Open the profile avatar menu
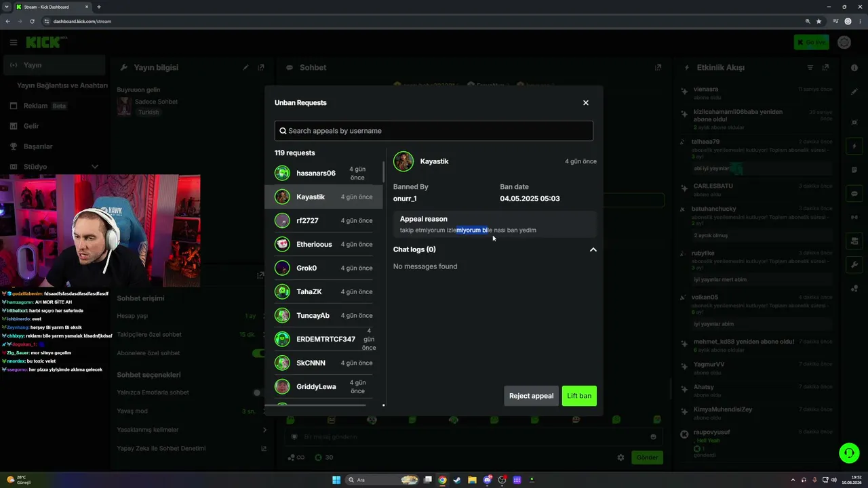The height and width of the screenshot is (488, 868). [844, 42]
